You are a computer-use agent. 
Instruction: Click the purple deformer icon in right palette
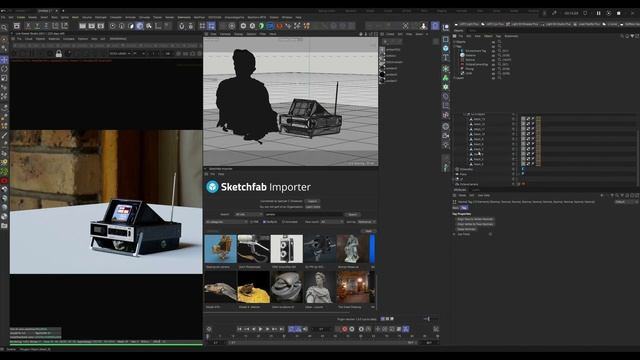(x=446, y=97)
